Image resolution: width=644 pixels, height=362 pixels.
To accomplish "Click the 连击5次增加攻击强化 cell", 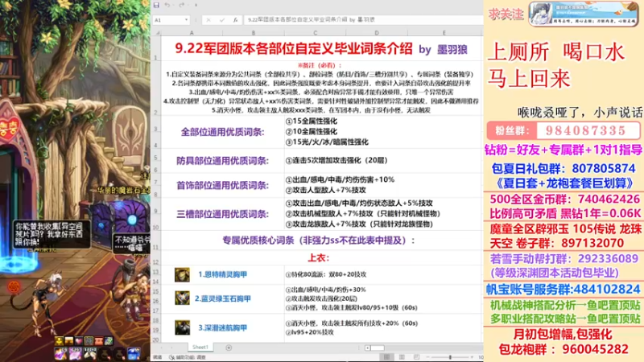I will coord(336,160).
